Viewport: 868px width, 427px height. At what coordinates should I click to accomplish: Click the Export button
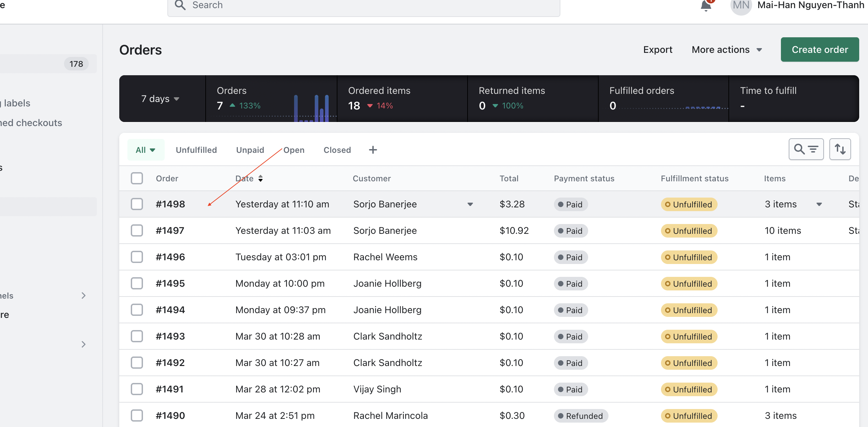(x=658, y=49)
